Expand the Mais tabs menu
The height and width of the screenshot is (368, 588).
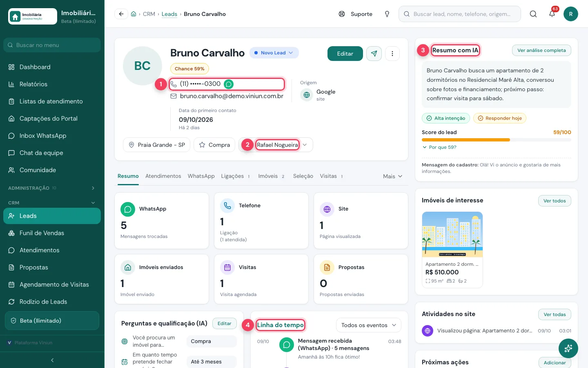click(393, 176)
